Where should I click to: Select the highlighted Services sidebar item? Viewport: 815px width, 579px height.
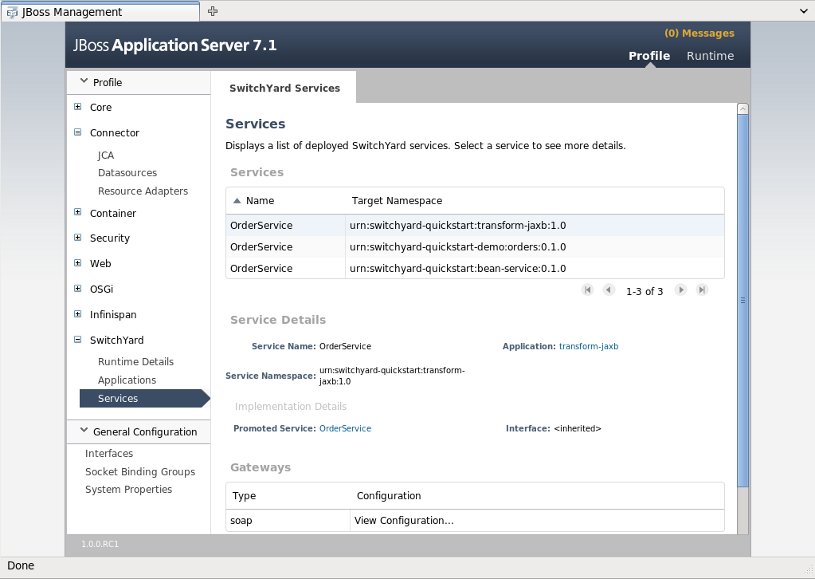(x=144, y=398)
